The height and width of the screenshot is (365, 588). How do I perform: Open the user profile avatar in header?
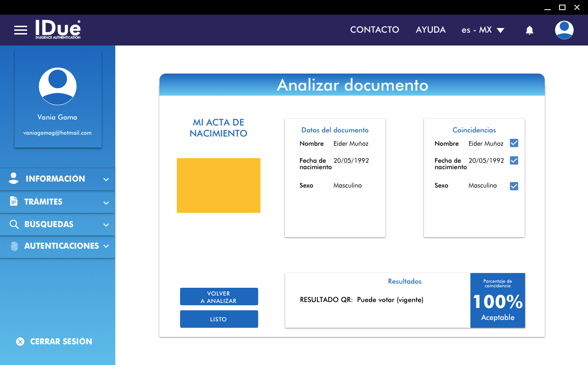tap(564, 30)
